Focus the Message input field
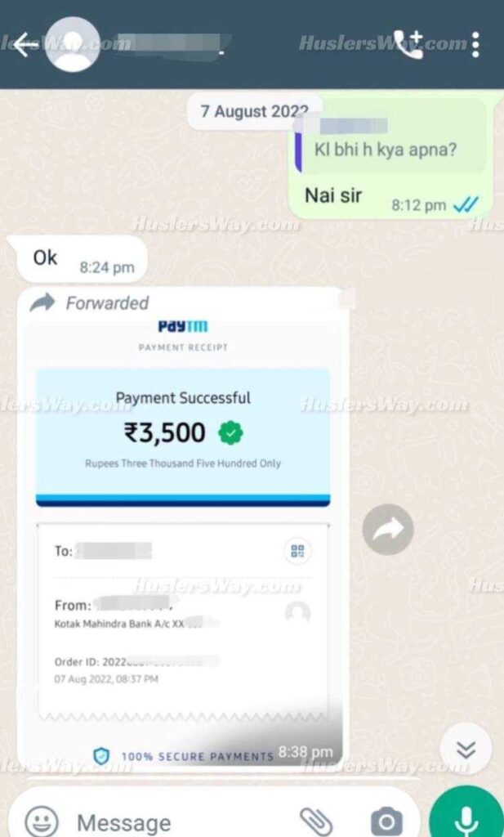 coord(181,822)
